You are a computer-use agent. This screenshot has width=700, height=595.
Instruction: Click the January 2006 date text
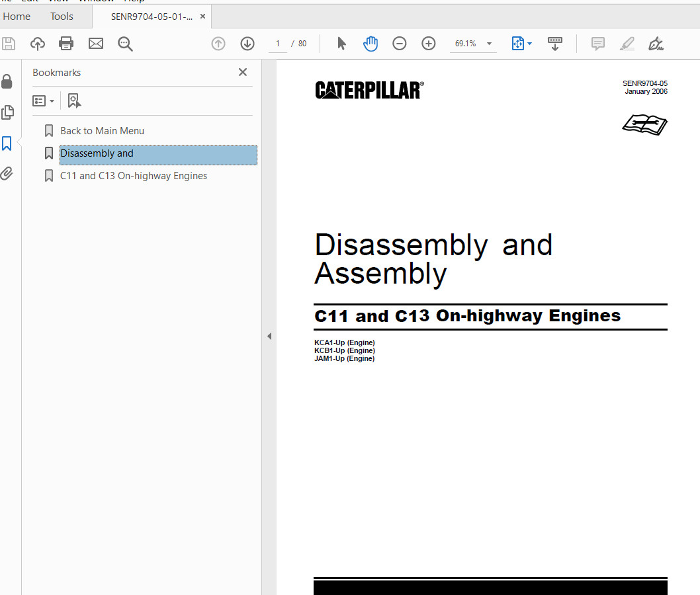pos(646,91)
